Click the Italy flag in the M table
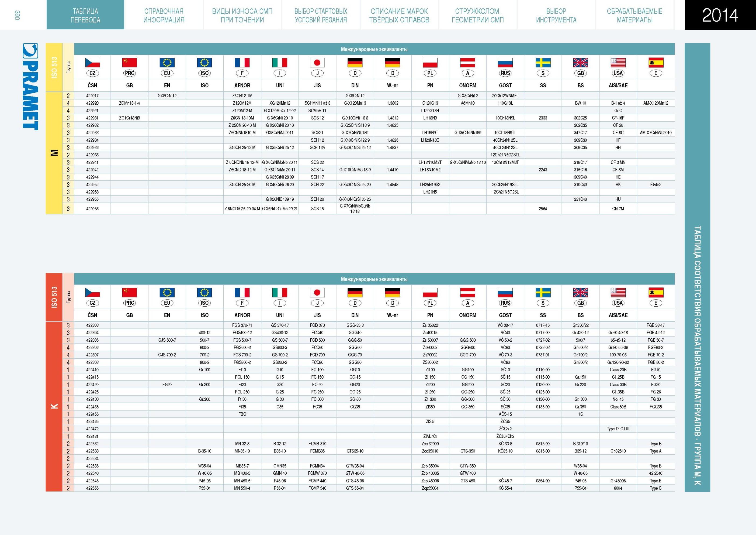The image size is (756, 535). point(280,63)
